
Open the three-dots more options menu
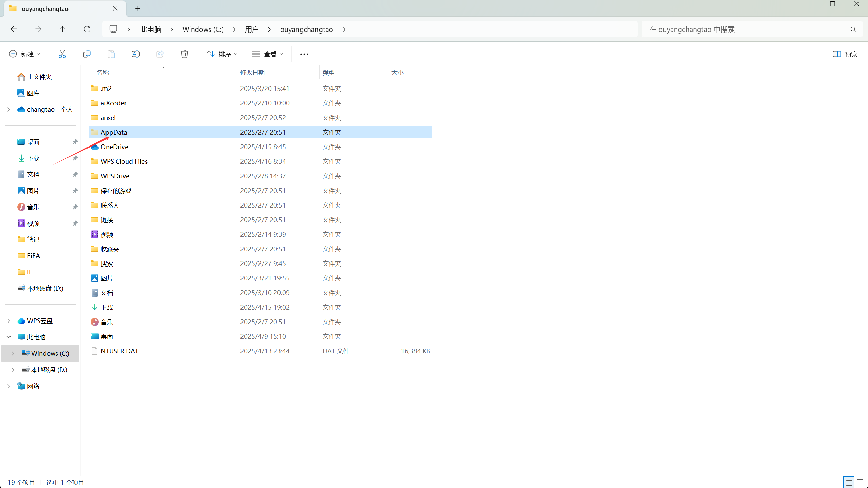click(304, 54)
